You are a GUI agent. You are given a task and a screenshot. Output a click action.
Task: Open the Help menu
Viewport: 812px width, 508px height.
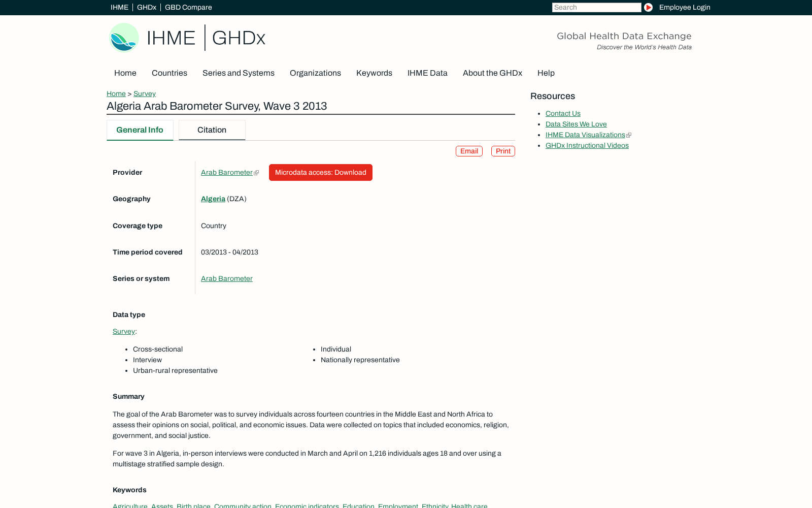(x=546, y=73)
